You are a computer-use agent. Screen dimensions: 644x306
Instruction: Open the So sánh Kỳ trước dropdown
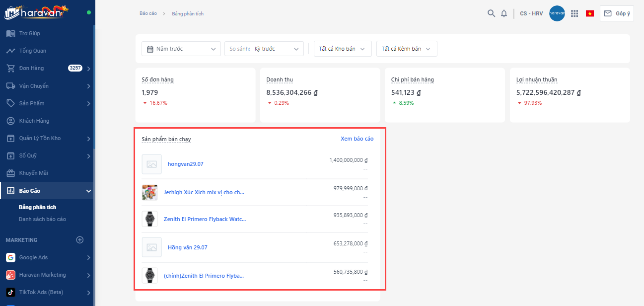click(x=264, y=49)
